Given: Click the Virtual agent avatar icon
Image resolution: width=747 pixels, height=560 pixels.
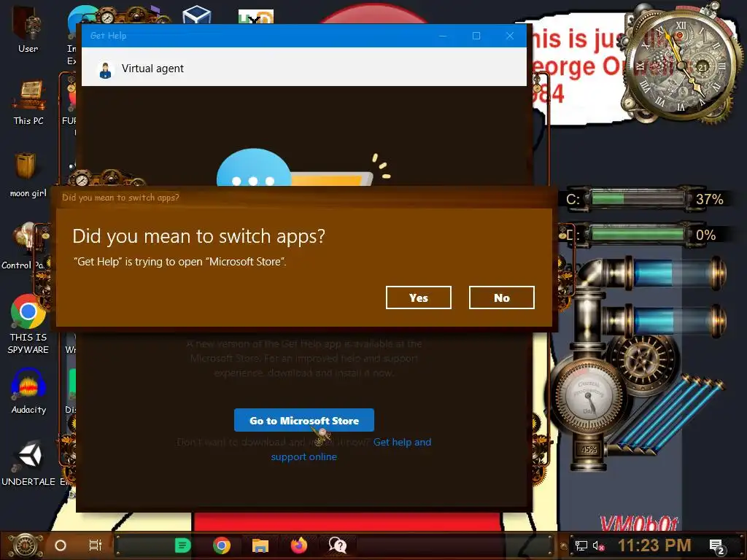Looking at the screenshot, I should click(105, 69).
